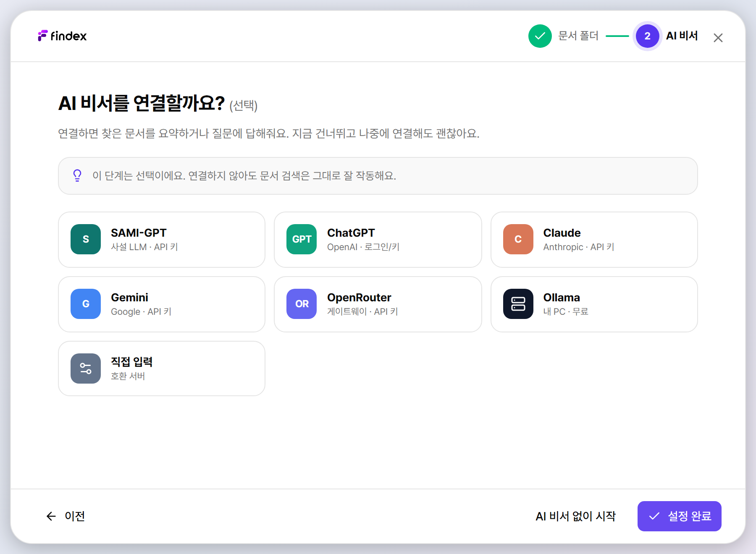Click the text 'Anthropic · API 키'
This screenshot has height=554, width=756.
(579, 247)
